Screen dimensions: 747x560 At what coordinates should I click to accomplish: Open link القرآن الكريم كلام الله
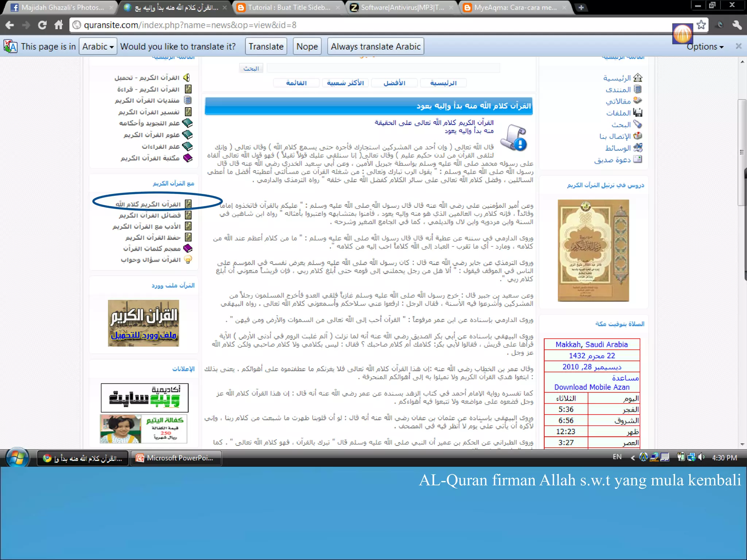(x=148, y=204)
